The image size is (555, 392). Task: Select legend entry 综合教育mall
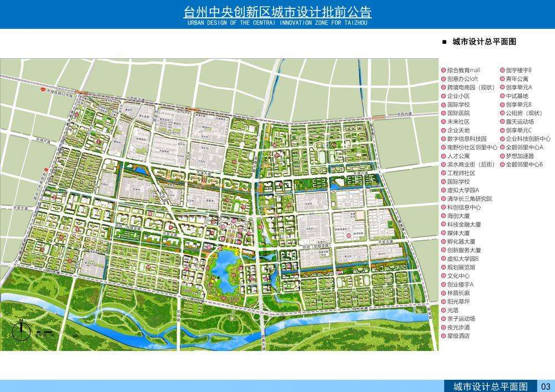461,70
